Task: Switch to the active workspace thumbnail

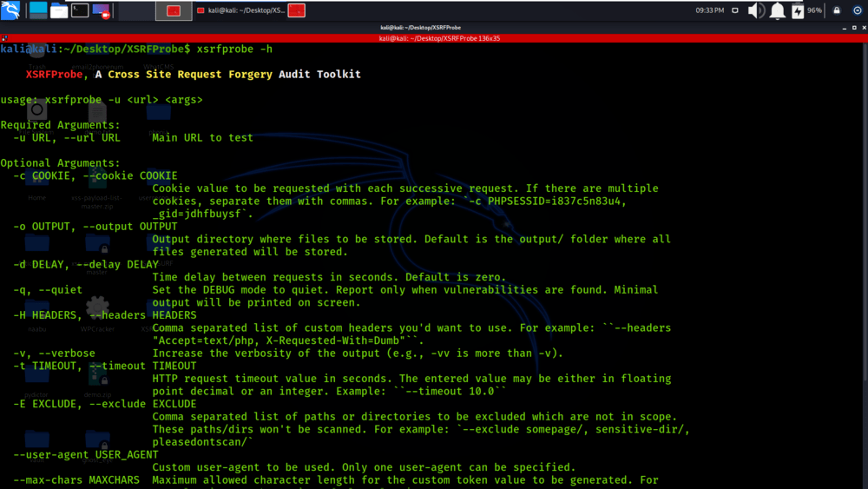Action: pos(174,10)
